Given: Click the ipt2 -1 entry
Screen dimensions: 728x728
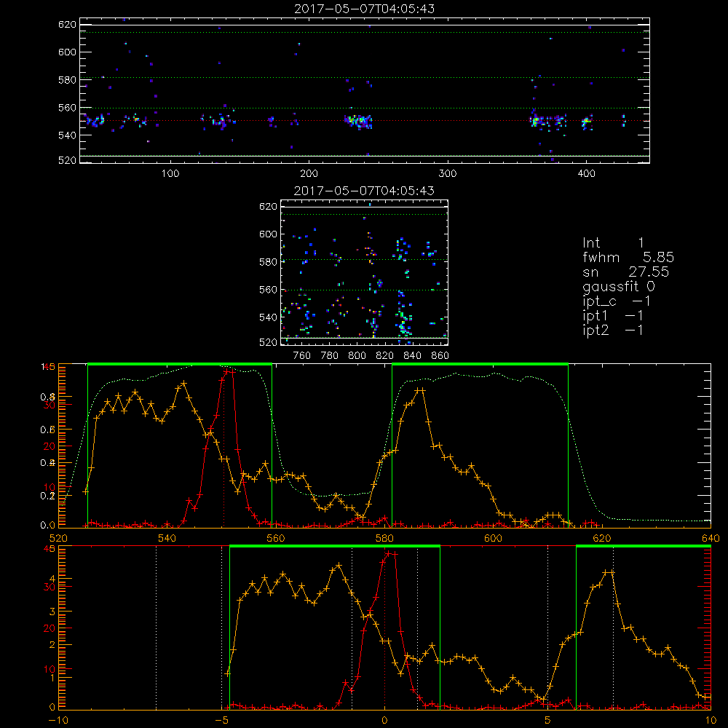Looking at the screenshot, I should pyautogui.click(x=613, y=330).
